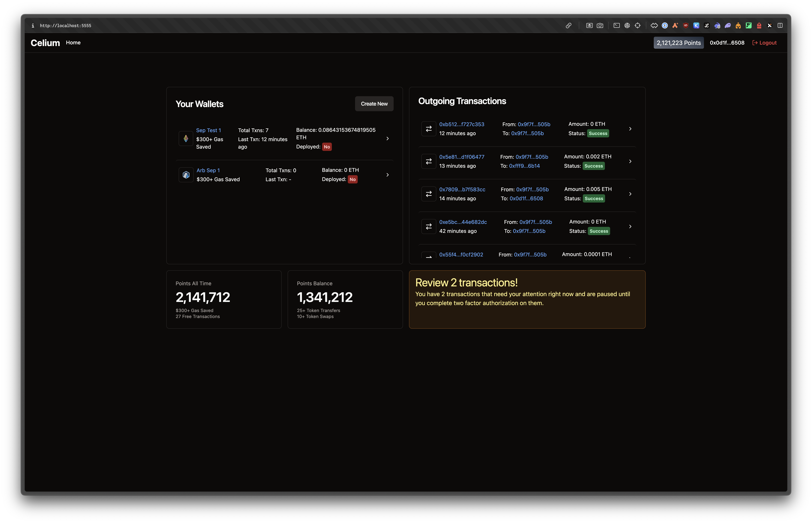812x523 pixels.
Task: Open the terminal console icon
Action: [x=617, y=25]
